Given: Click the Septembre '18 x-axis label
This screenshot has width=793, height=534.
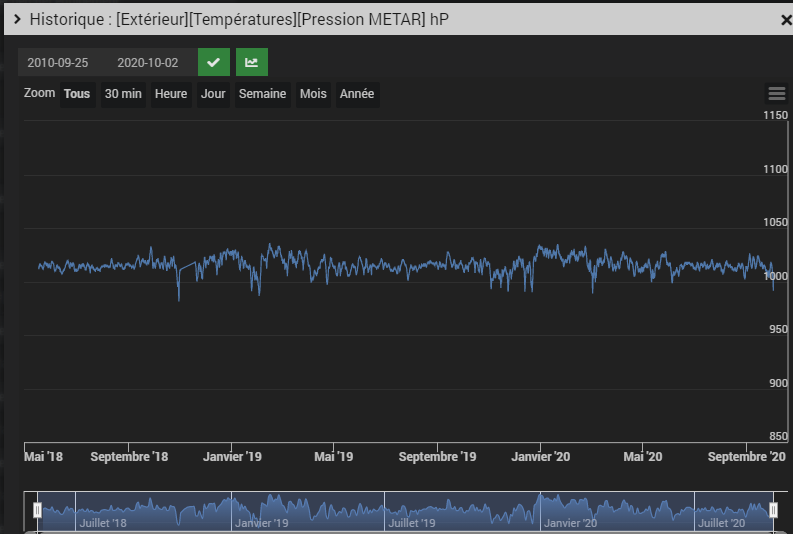Looking at the screenshot, I should pos(129,456).
